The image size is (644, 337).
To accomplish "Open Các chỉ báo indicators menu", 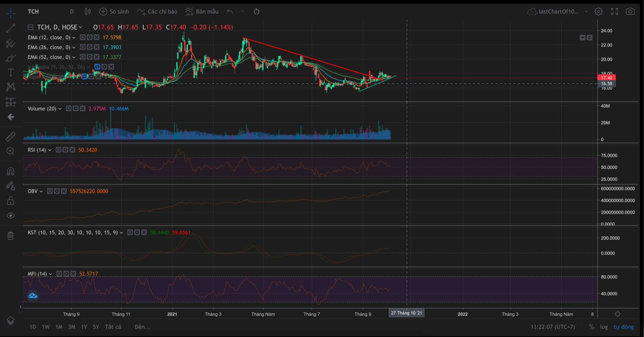I will click(157, 11).
